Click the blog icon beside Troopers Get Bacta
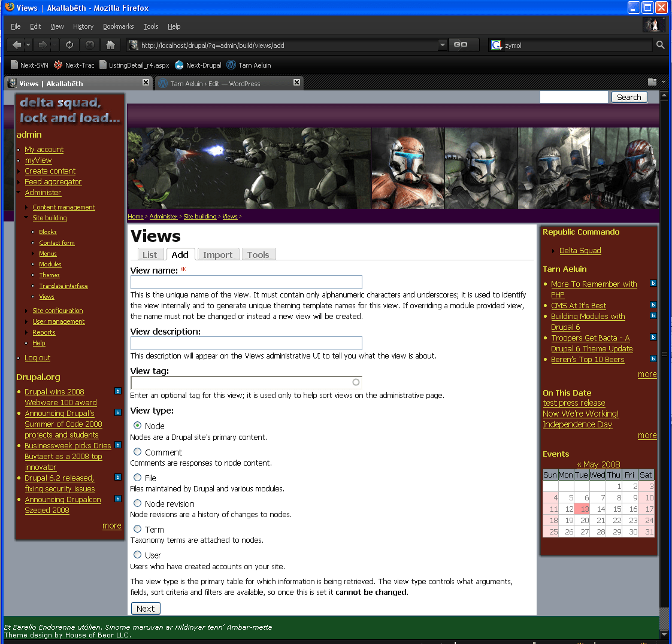This screenshot has width=672, height=644. pyautogui.click(x=653, y=337)
